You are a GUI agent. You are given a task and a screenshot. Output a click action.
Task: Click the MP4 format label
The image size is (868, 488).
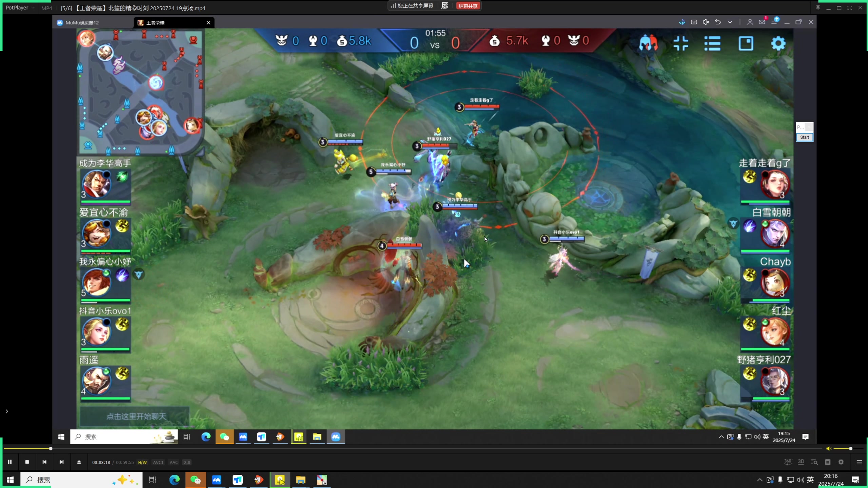tap(47, 8)
